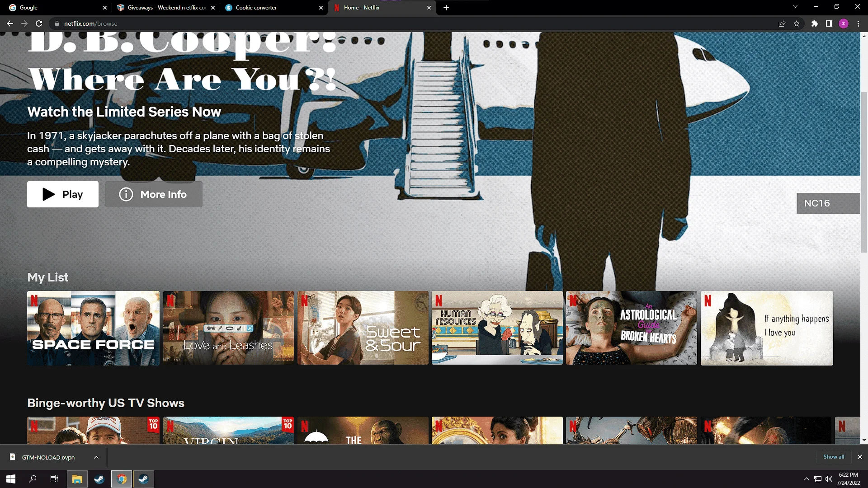Switch to the Cookie converter tab
868x488 pixels.
click(274, 8)
